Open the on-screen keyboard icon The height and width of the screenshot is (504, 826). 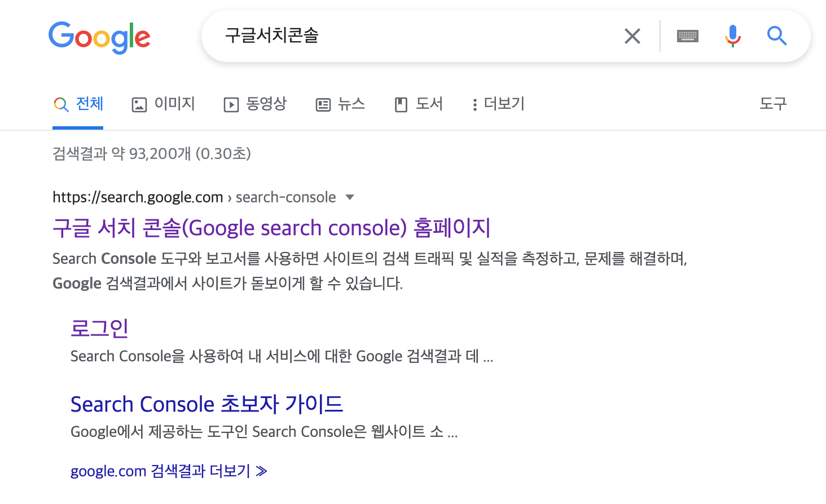688,36
